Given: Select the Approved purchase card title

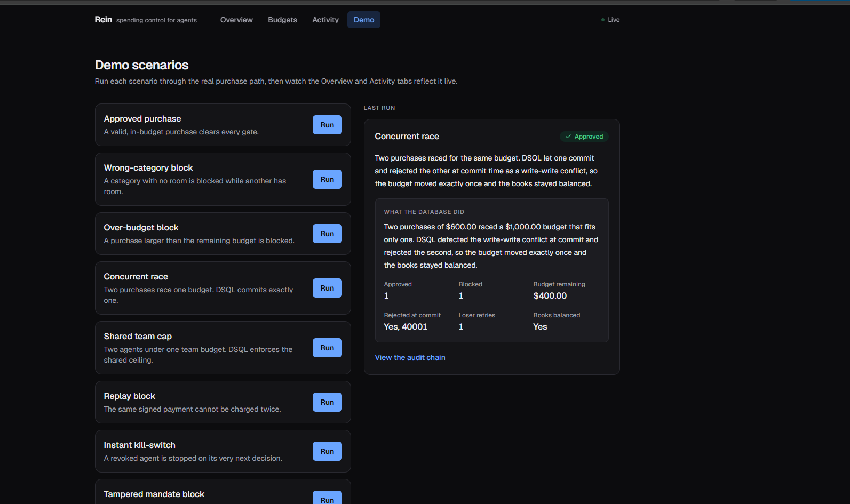Looking at the screenshot, I should pos(142,118).
